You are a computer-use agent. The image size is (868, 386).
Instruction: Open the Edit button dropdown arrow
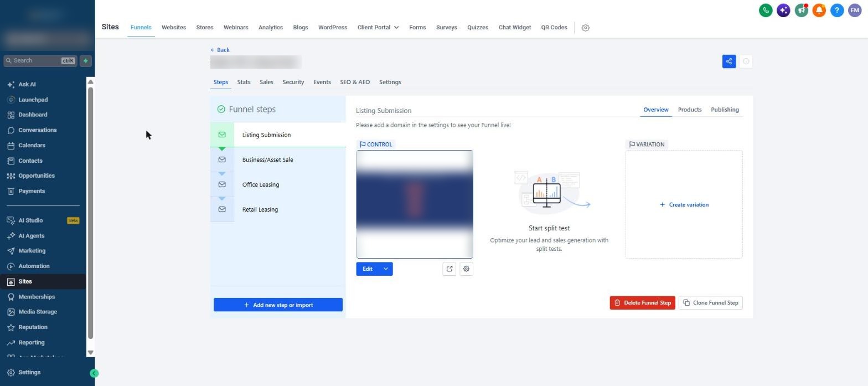point(386,269)
